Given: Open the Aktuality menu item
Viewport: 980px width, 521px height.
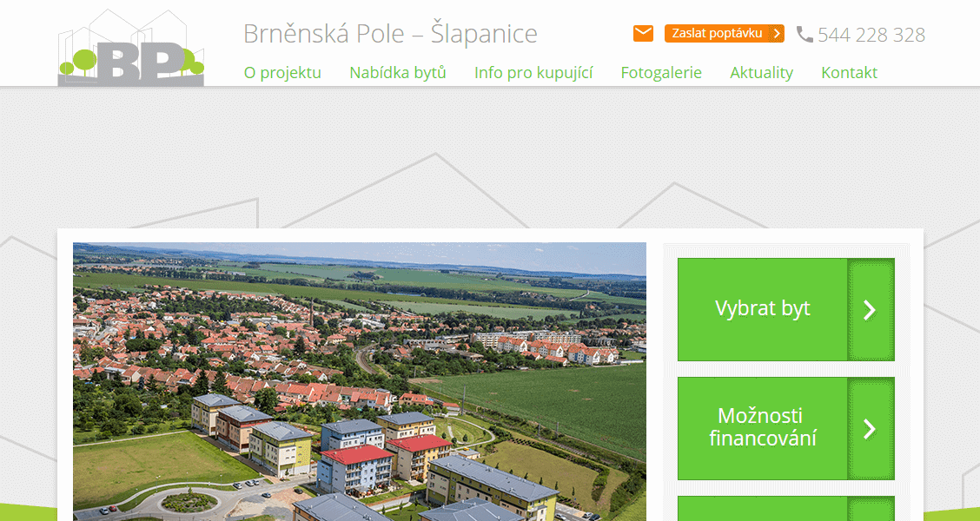Looking at the screenshot, I should click(761, 73).
